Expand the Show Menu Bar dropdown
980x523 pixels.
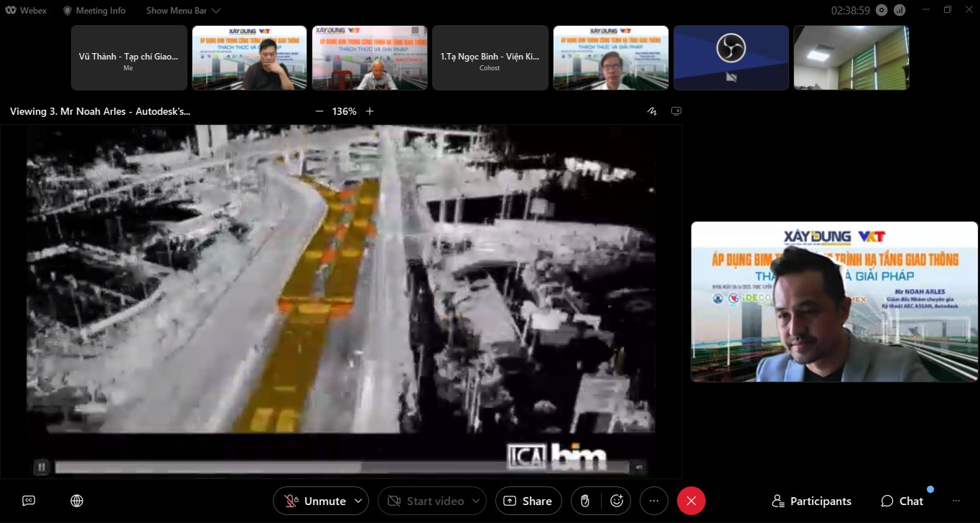click(x=183, y=11)
